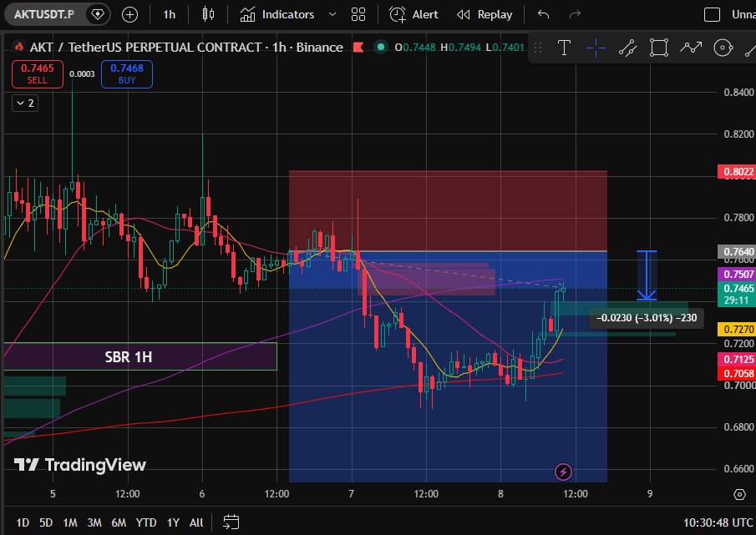Click the 0.7468 BUY button
The height and width of the screenshot is (535, 756).
[127, 74]
